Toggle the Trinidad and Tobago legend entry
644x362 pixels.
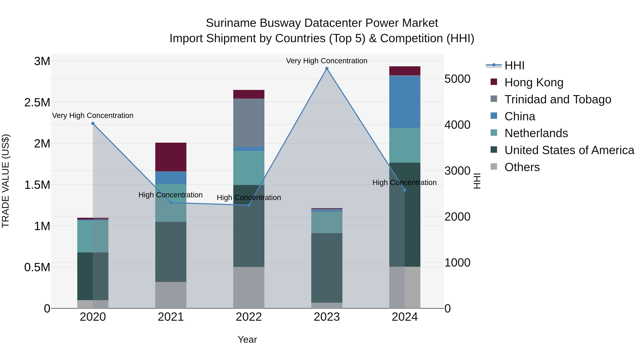(x=551, y=99)
